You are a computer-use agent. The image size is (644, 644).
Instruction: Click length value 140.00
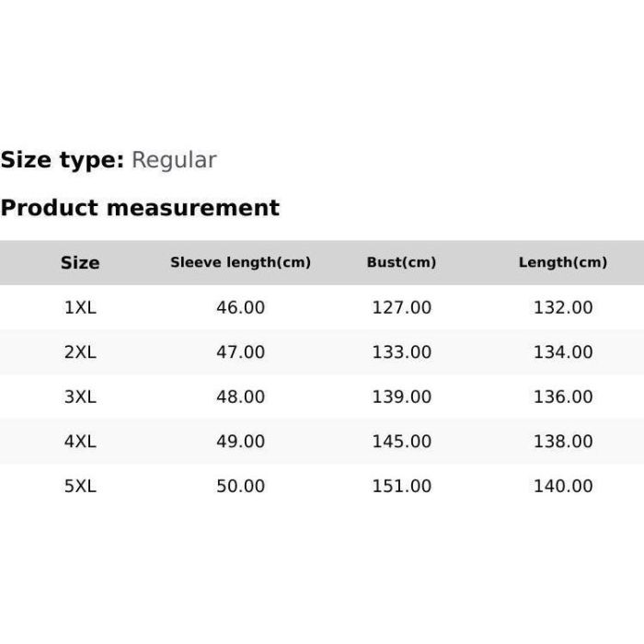point(563,486)
